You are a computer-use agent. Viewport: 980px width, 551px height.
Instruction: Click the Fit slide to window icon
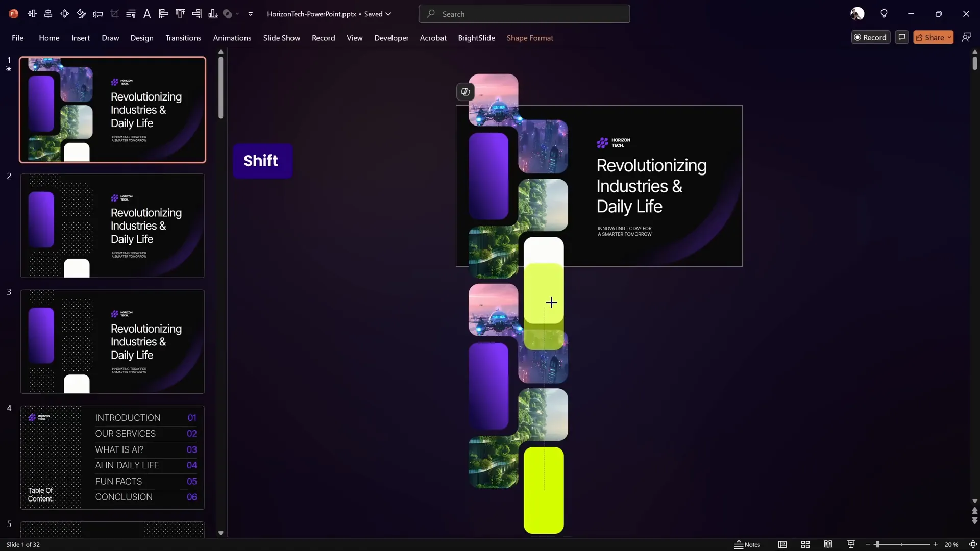click(x=973, y=545)
